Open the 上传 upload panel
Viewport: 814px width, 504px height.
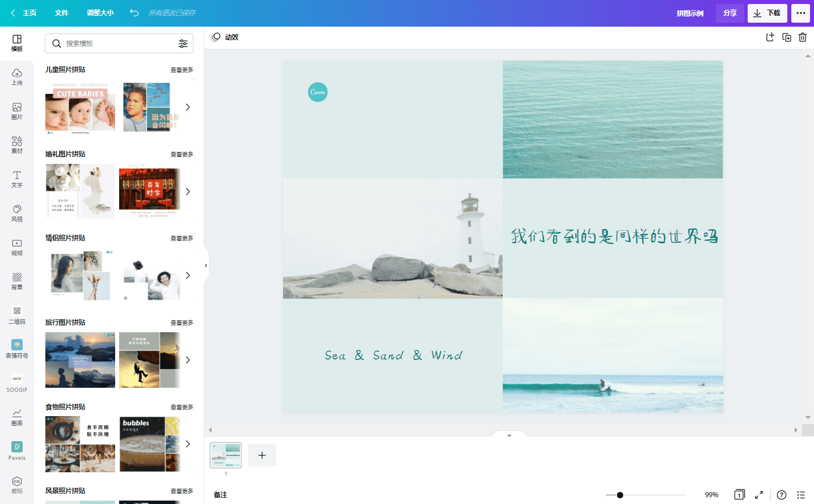(x=17, y=77)
